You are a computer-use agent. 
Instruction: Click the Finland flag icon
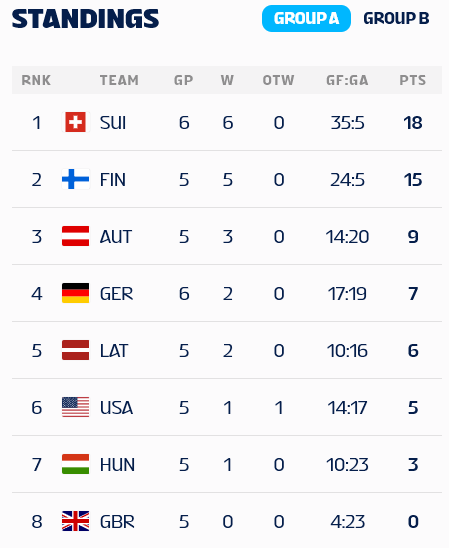click(x=75, y=179)
